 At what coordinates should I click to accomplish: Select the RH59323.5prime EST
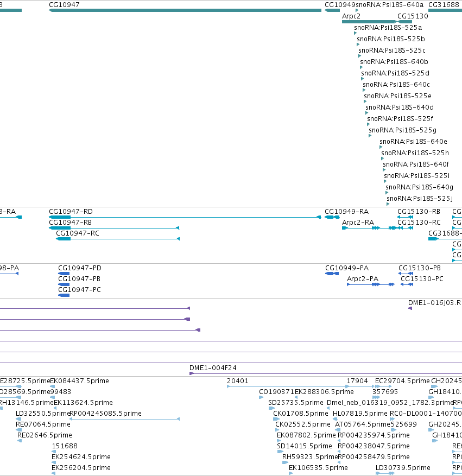285,463
